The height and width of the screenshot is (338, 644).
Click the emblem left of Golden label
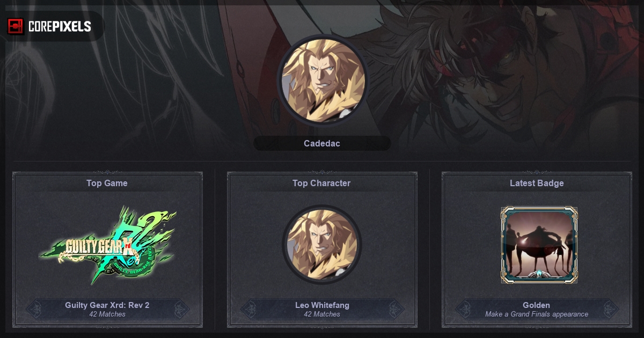[x=465, y=309]
